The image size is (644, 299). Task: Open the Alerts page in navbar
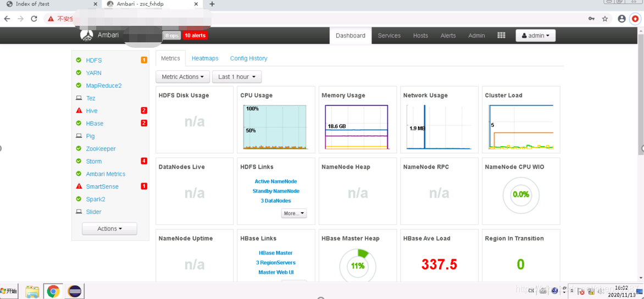tap(448, 35)
